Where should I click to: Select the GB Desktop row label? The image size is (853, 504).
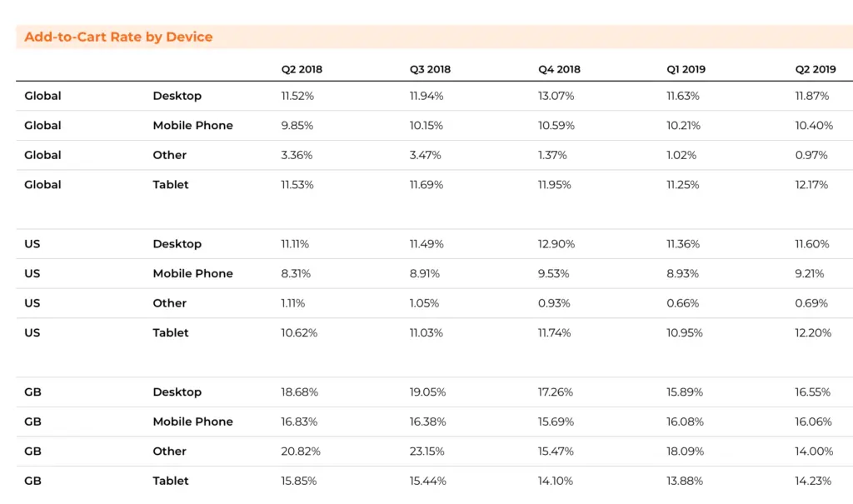click(177, 392)
